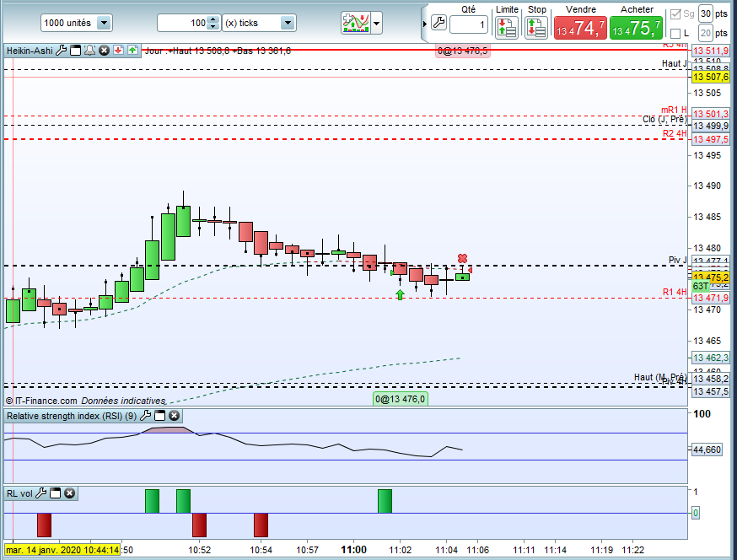Open RSI indicator settings wrench
Screen dimensions: 737x560
point(146,416)
